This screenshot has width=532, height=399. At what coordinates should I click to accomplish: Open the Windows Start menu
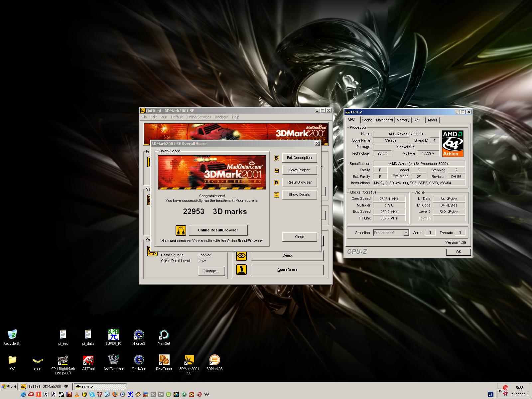coord(9,387)
